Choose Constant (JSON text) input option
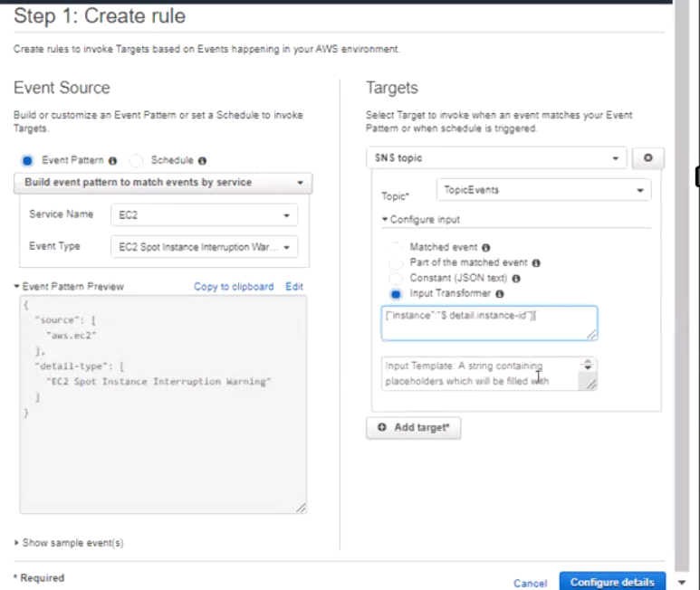 (x=396, y=279)
